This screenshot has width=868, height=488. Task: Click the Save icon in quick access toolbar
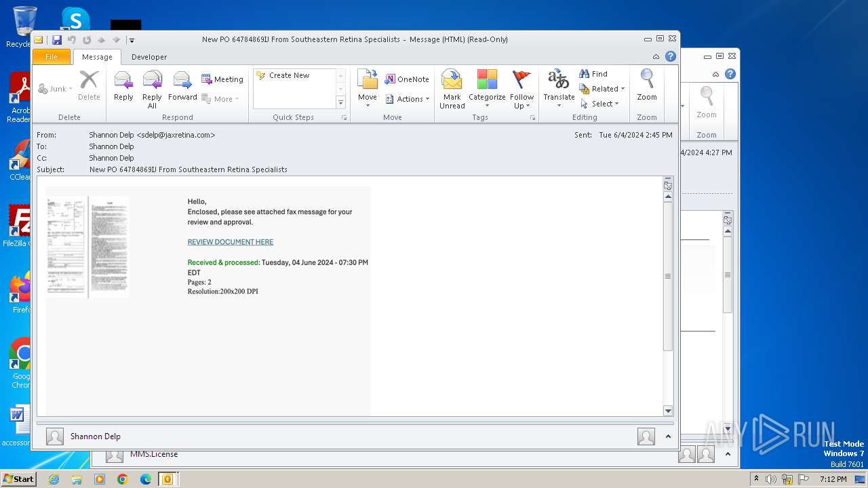click(x=57, y=40)
